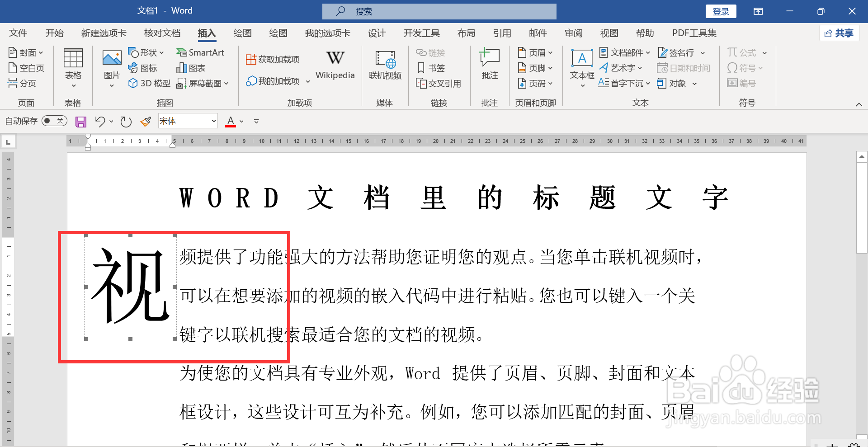Image resolution: width=868 pixels, height=447 pixels.
Task: Insert a SmartArt graphic
Action: [x=200, y=52]
